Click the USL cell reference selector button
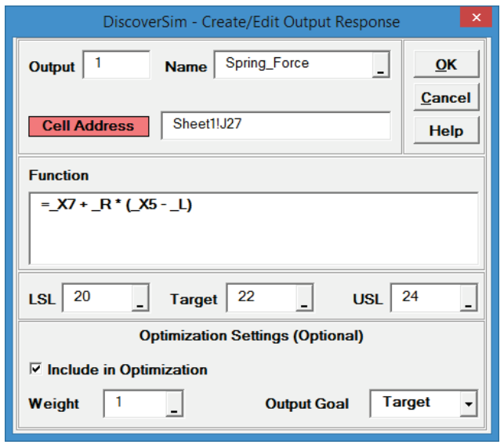Screen dimensions: 504x448 click(x=468, y=299)
